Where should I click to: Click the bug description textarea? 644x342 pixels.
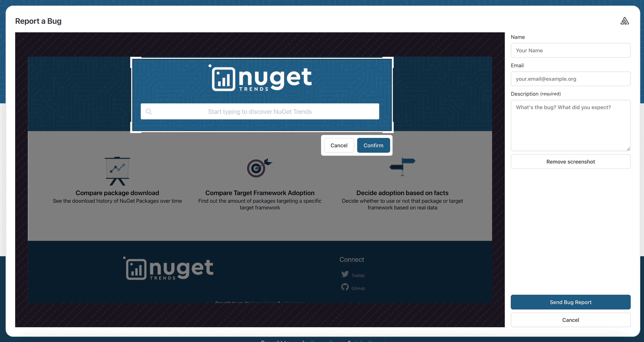point(570,125)
